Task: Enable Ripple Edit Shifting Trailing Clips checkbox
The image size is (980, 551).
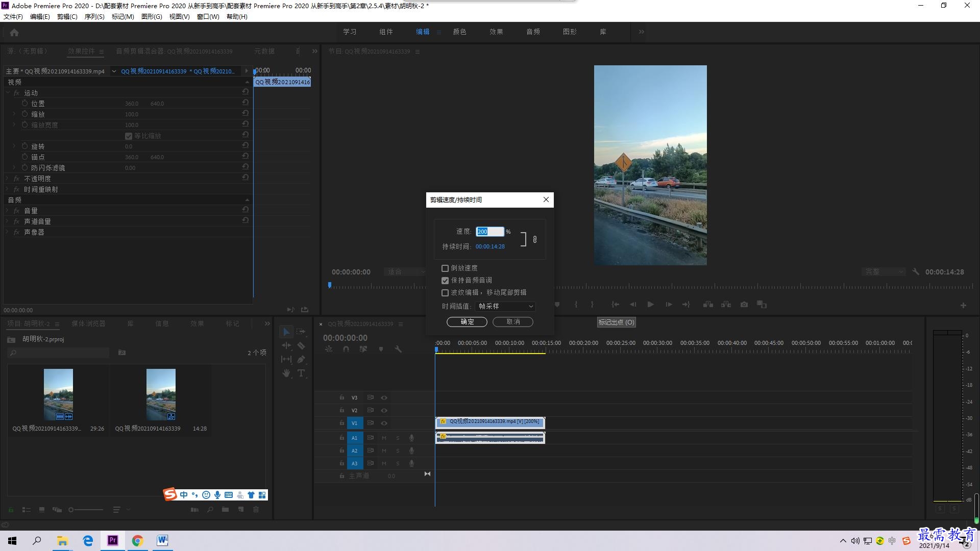Action: [445, 293]
